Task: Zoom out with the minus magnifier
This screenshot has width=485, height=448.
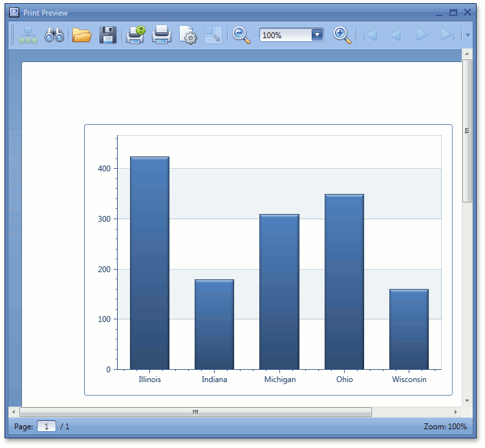Action: click(x=241, y=36)
